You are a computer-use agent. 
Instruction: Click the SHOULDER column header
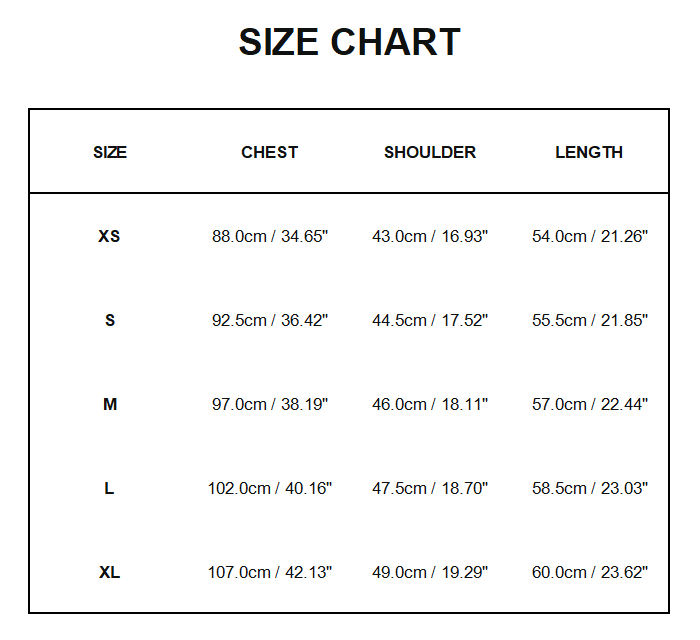430,152
